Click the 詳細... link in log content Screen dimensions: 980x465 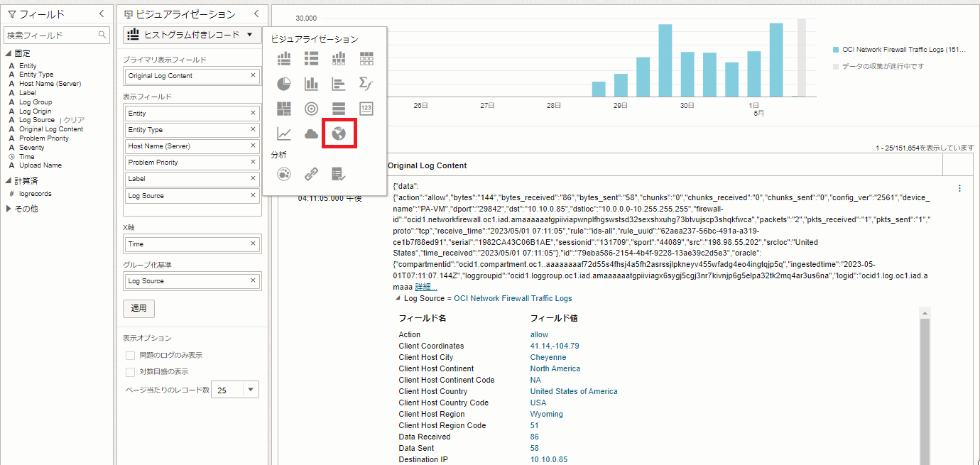pyautogui.click(x=426, y=287)
